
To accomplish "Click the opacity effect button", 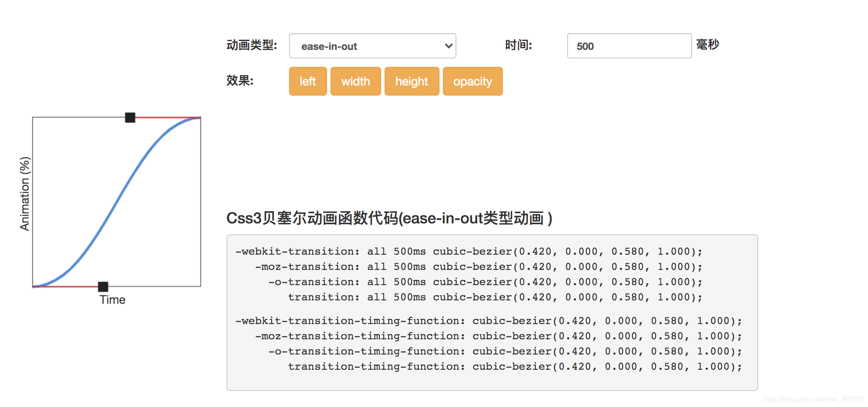I will [x=472, y=81].
